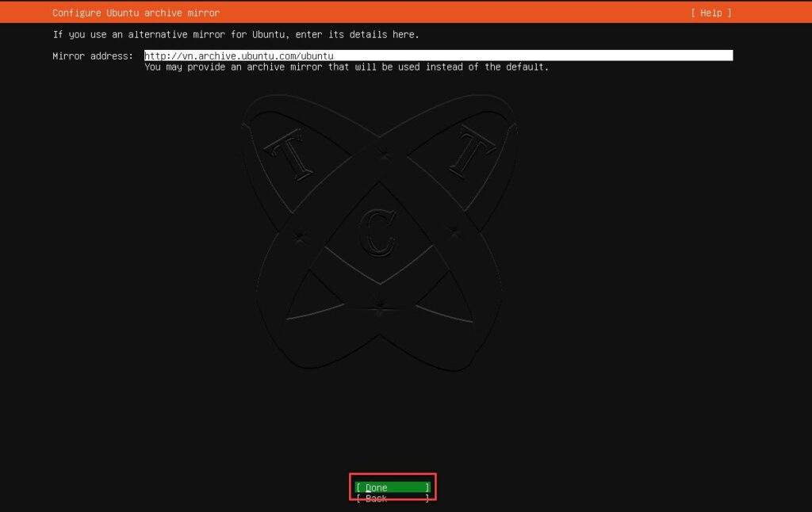812x512 pixels.
Task: Click the 'You may provide an archive mirror' hint text
Action: 347,67
